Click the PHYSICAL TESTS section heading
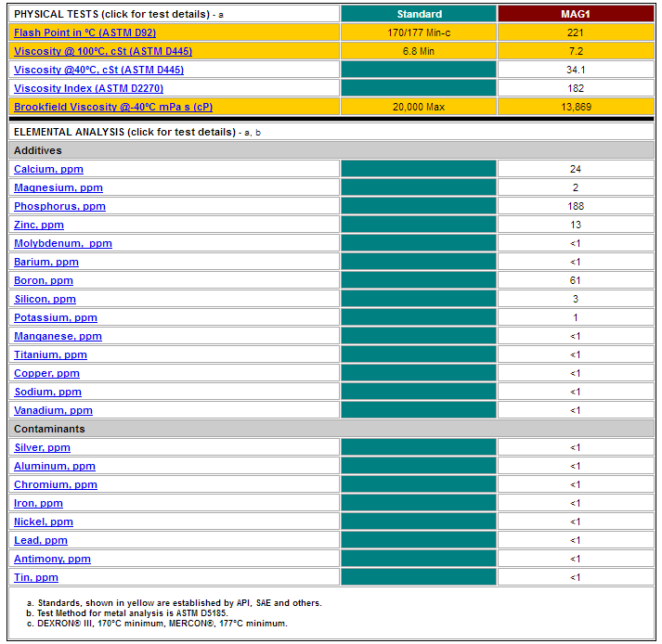Image resolution: width=662 pixels, height=644 pixels. [119, 14]
